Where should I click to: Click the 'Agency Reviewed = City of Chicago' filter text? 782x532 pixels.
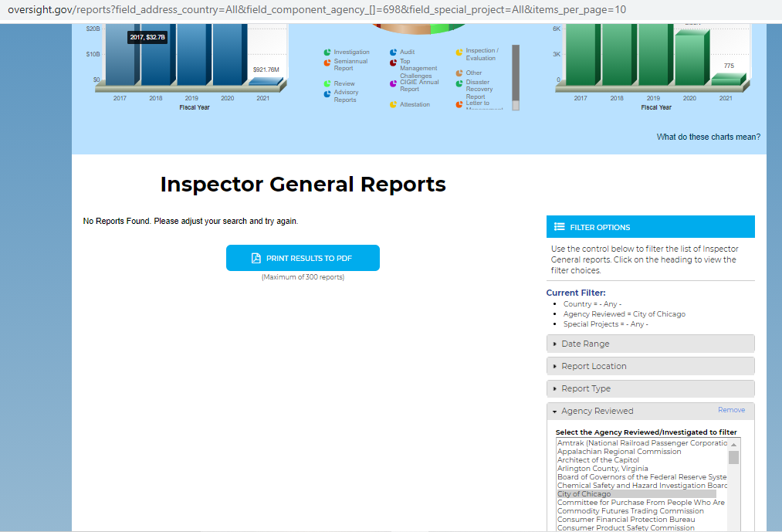pos(625,314)
